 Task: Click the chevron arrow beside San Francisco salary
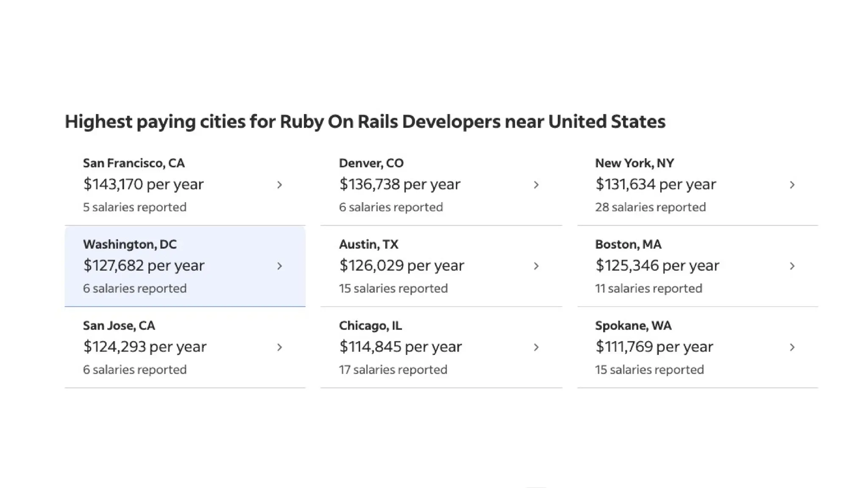(279, 185)
